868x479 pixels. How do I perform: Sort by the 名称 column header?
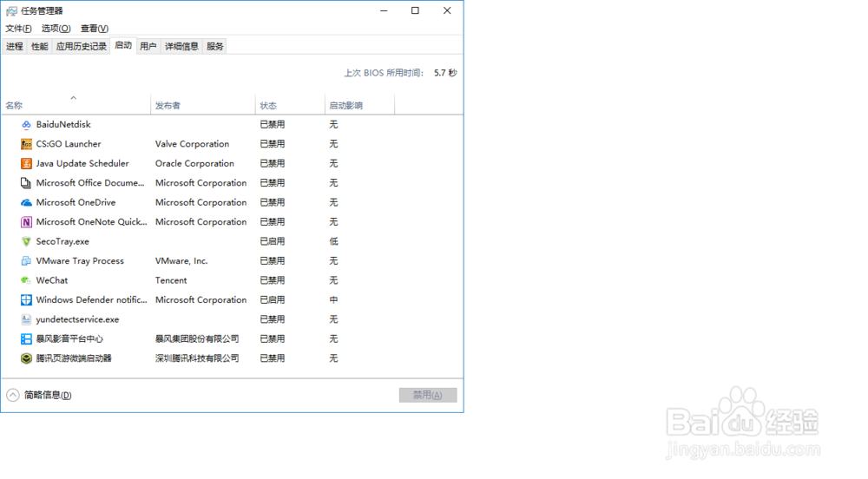pyautogui.click(x=76, y=105)
